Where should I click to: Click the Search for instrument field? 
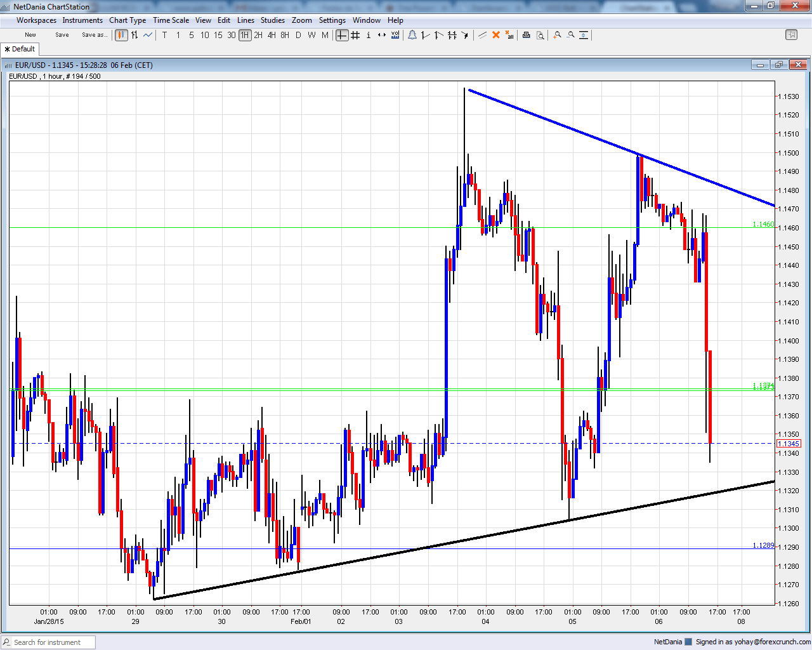click(48, 642)
